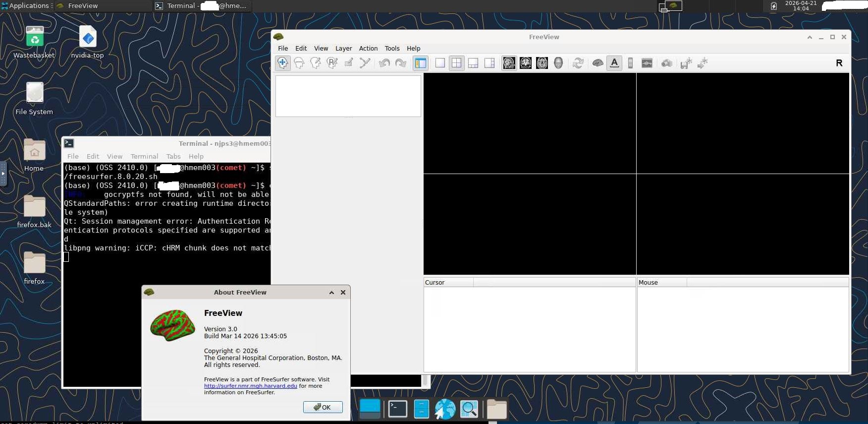Switch to the coronal view icon
Image resolution: width=868 pixels, height=424 pixels.
(526, 63)
